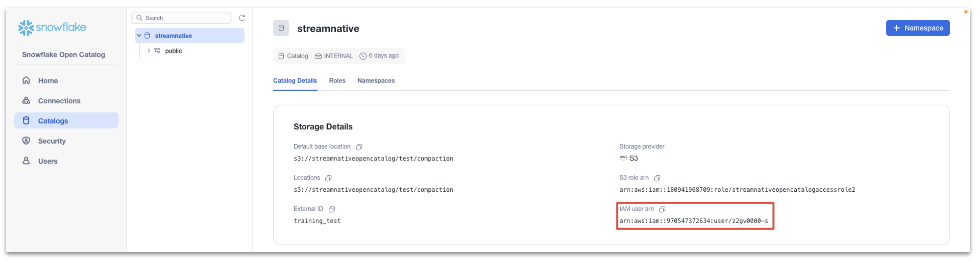The width and height of the screenshot is (980, 262).
Task: Expand the public namespace
Action: pos(149,50)
